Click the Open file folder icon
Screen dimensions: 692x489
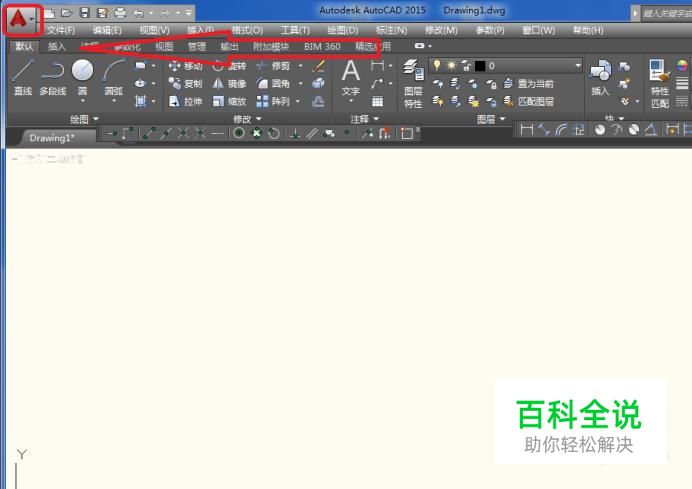67,13
